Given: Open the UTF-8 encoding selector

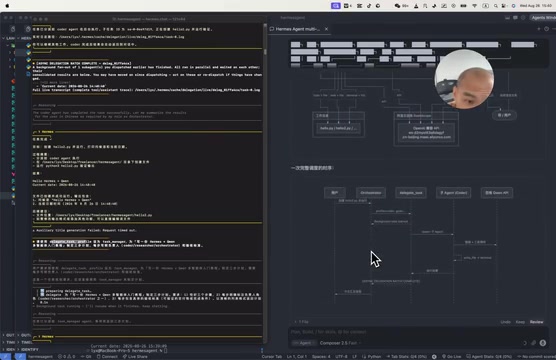Looking at the screenshot, I should pyautogui.click(x=341, y=356).
